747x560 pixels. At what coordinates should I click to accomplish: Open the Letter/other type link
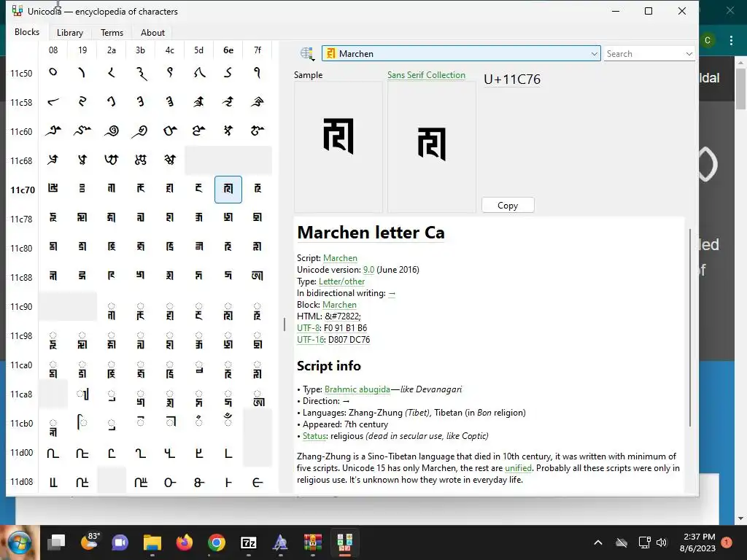click(x=341, y=281)
